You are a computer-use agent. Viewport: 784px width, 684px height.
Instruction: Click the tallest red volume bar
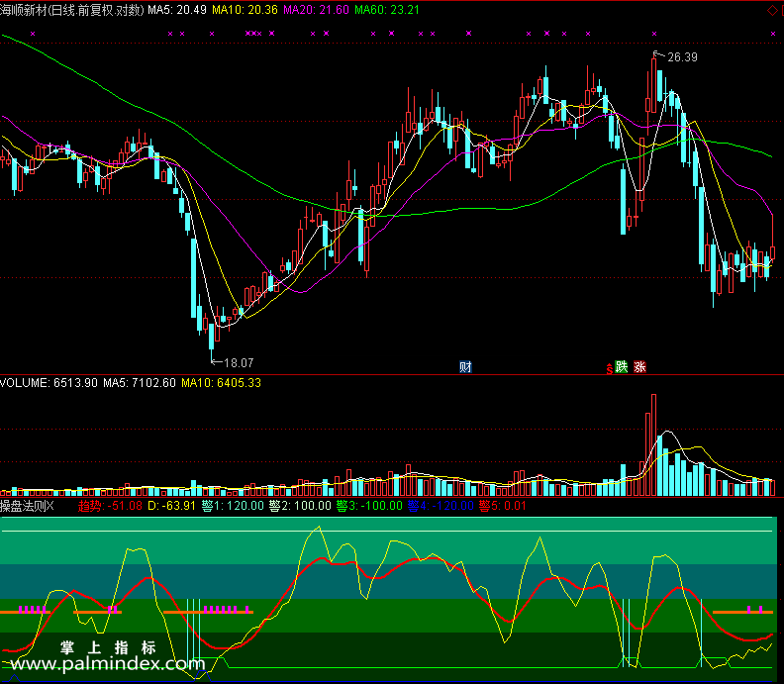[x=653, y=445]
